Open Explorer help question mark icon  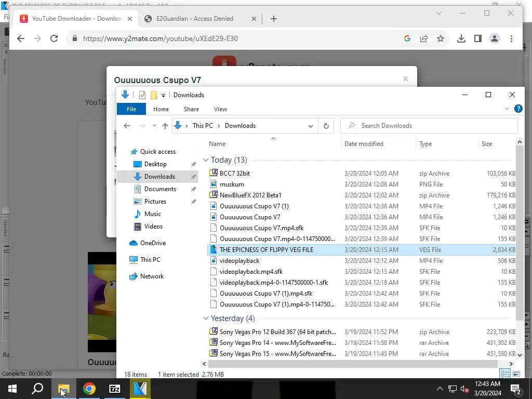point(518,109)
